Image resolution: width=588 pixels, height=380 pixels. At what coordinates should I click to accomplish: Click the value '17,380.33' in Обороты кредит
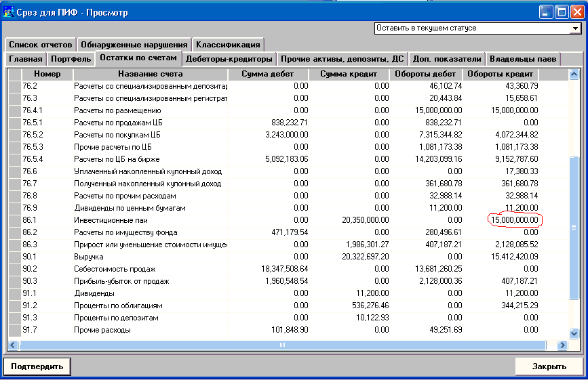point(522,171)
